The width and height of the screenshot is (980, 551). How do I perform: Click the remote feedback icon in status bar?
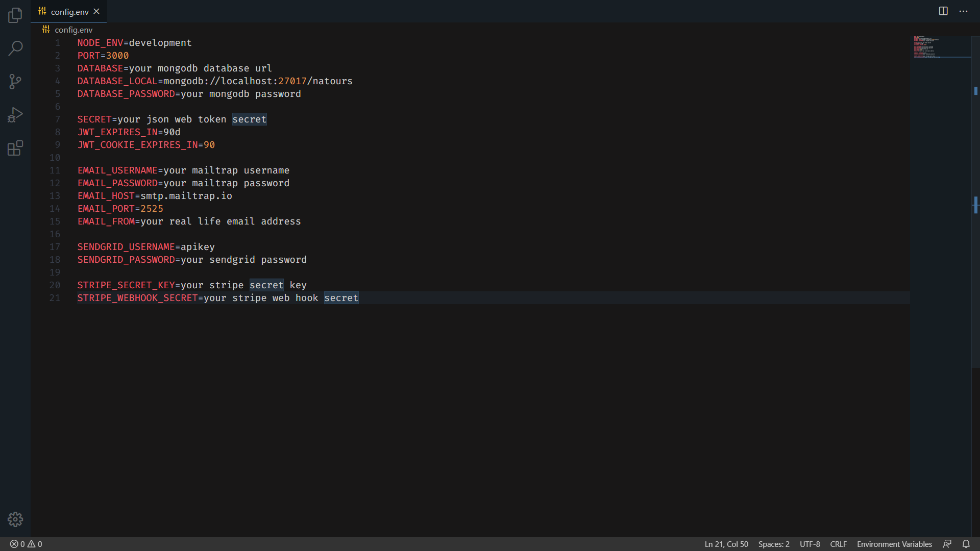click(948, 544)
